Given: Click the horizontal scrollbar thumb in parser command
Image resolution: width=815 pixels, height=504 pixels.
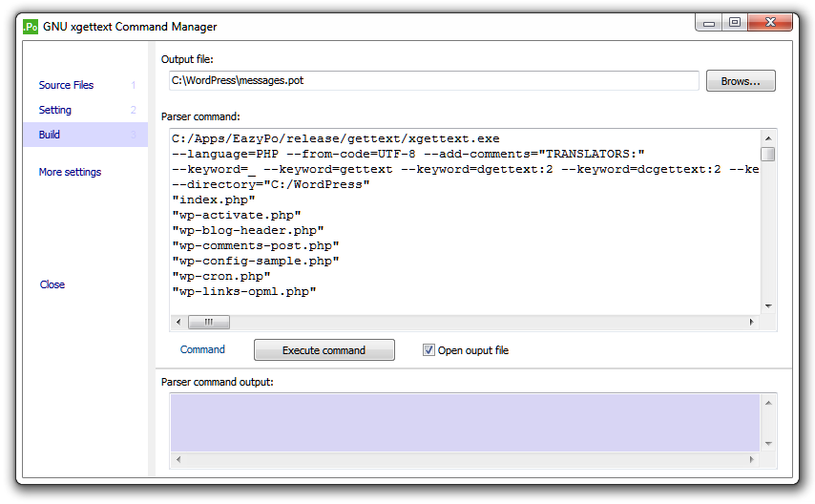Looking at the screenshot, I should pos(208,322).
